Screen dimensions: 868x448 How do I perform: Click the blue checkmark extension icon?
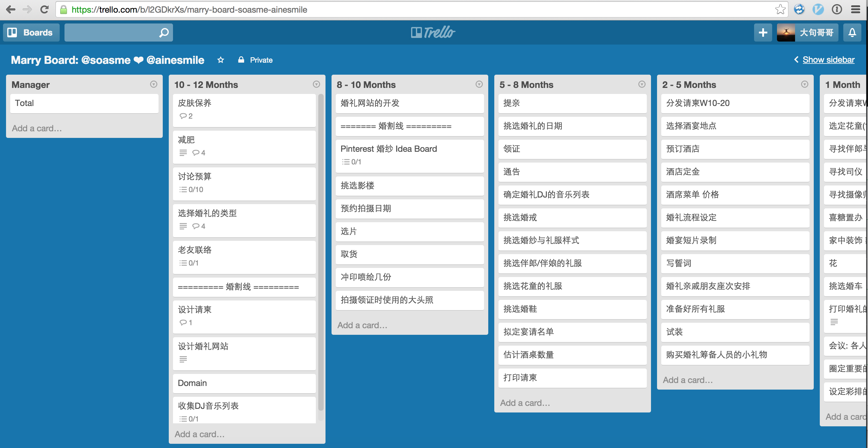pos(818,9)
